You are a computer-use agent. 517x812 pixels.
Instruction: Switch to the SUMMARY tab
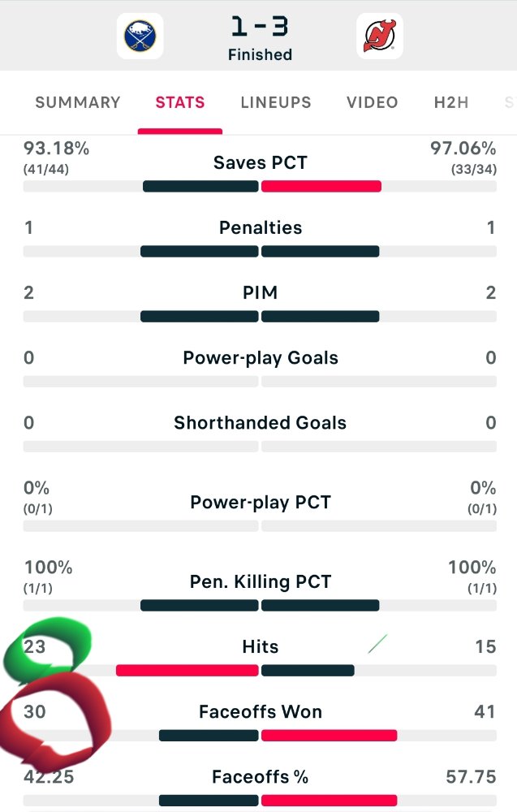[78, 102]
